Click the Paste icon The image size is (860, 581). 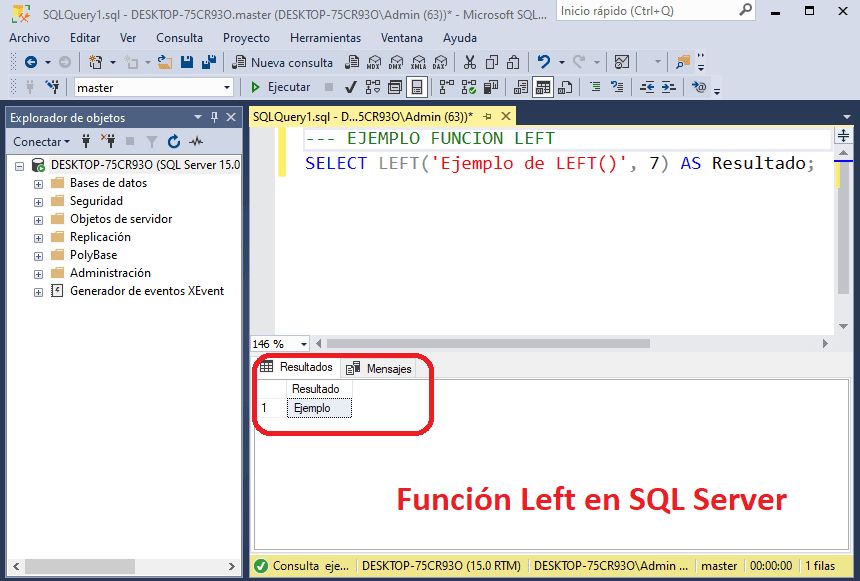(513, 62)
